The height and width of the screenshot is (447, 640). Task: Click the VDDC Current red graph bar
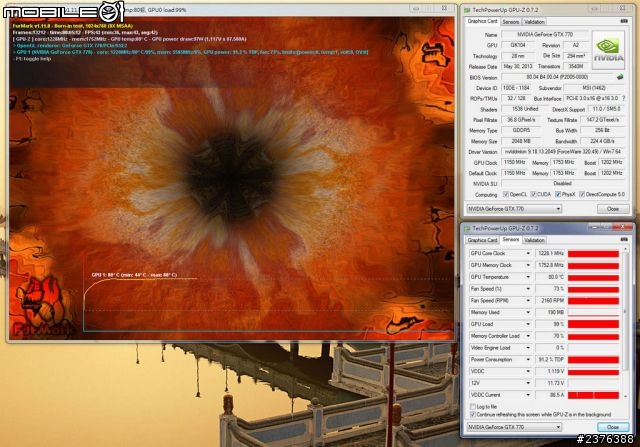tap(593, 395)
